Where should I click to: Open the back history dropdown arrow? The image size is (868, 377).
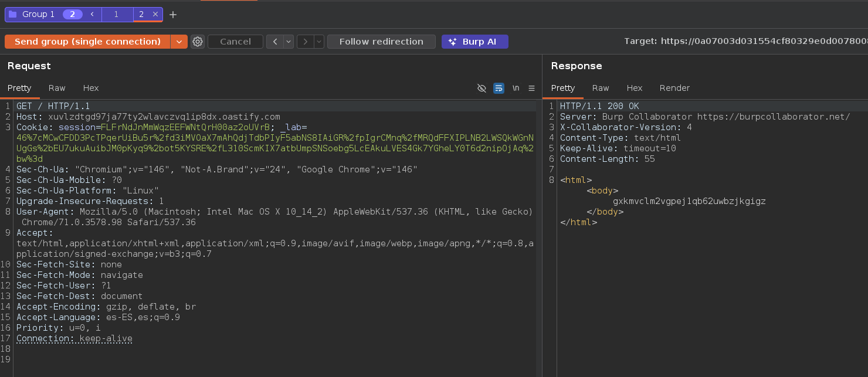point(289,42)
